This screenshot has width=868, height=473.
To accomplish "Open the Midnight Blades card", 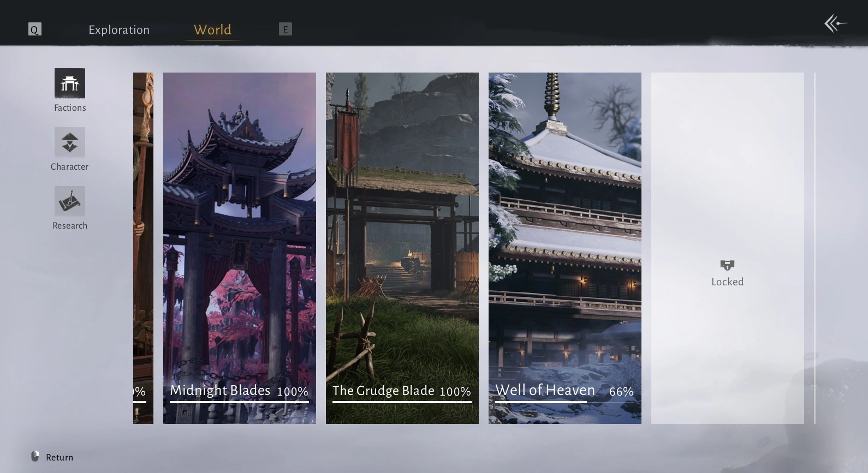I will click(x=240, y=248).
